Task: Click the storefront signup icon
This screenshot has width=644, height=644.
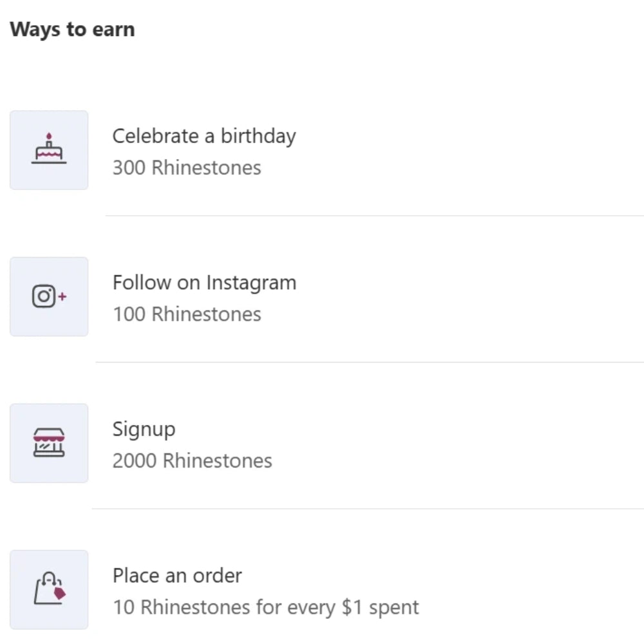Action: (49, 443)
